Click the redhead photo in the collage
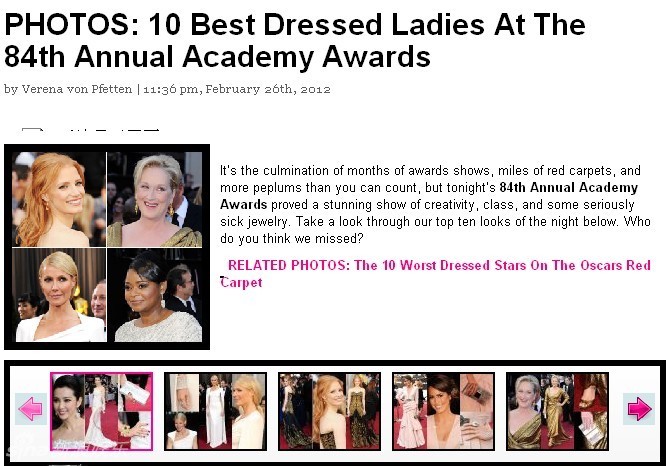This screenshot has height=466, width=667. tap(59, 199)
